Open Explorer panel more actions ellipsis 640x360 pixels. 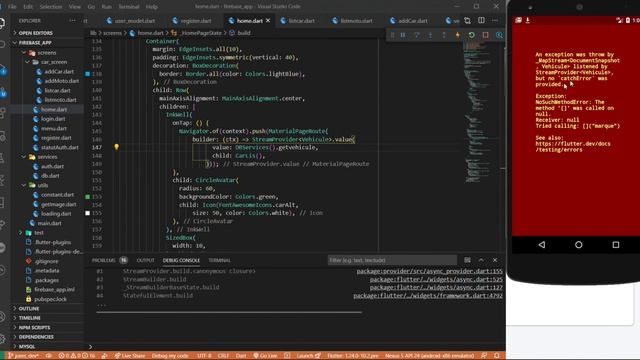[72, 20]
